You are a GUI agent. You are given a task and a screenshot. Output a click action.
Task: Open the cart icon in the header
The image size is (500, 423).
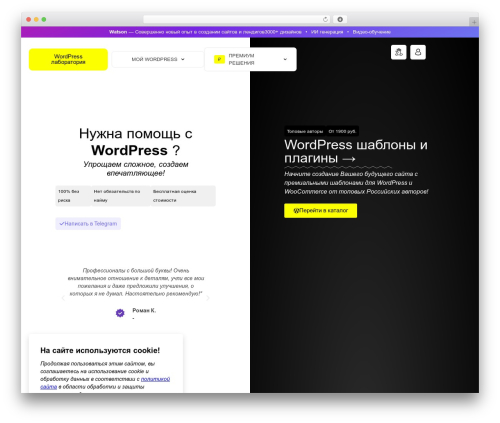point(398,52)
